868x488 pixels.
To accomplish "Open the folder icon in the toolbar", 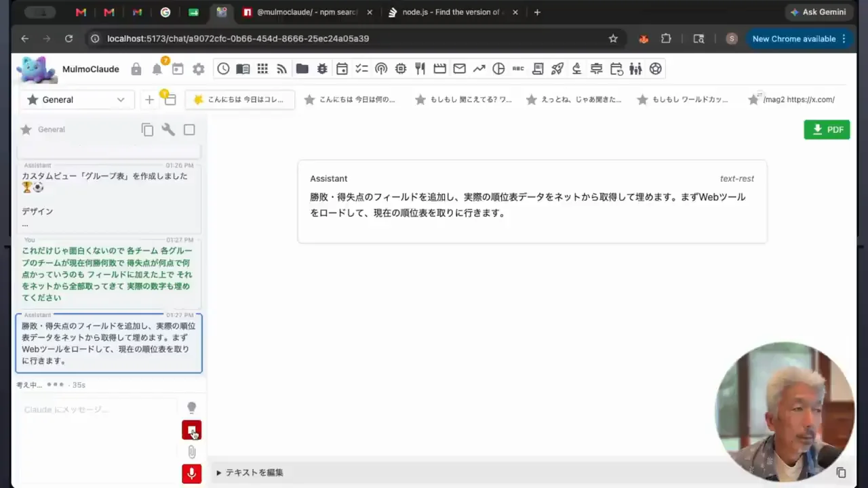I will point(302,68).
